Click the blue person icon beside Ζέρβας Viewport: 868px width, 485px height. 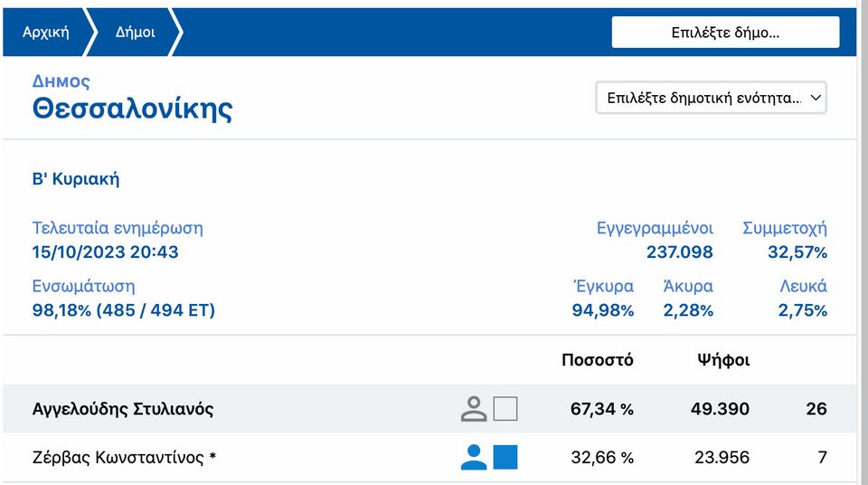coord(474,457)
